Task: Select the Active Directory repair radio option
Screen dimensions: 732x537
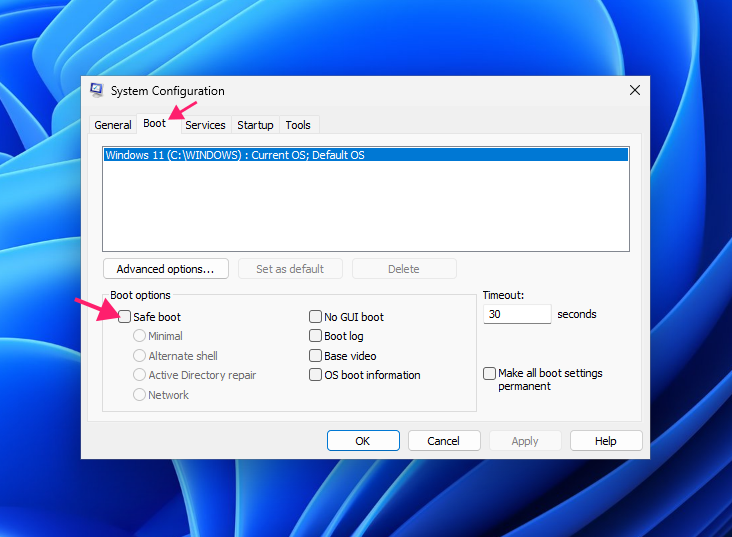Action: (140, 374)
